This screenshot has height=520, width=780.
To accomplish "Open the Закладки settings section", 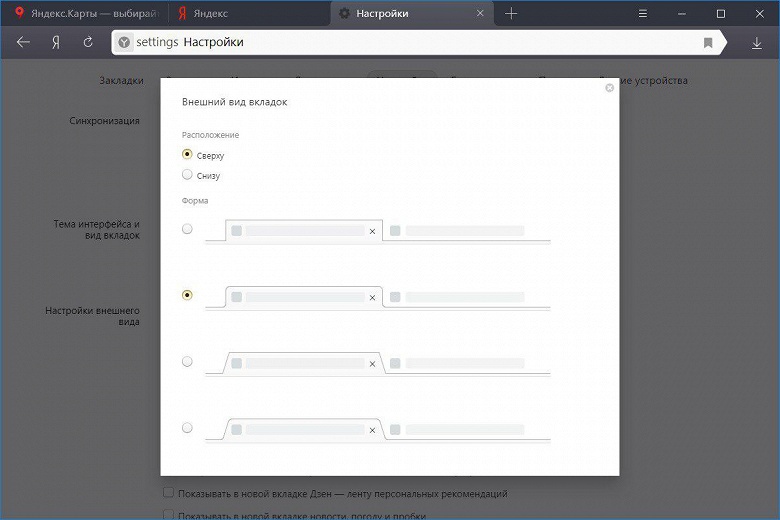I will tap(121, 81).
